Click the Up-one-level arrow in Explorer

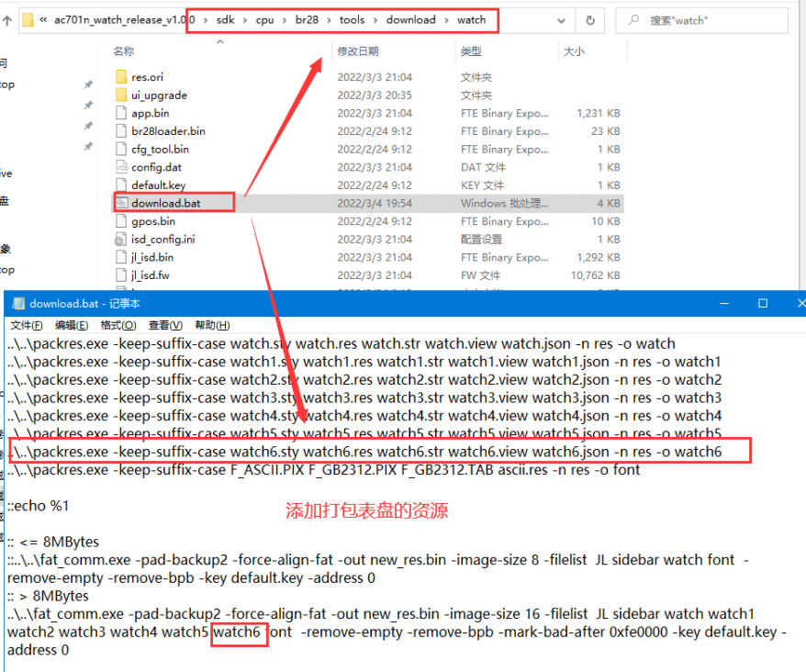tap(7, 20)
